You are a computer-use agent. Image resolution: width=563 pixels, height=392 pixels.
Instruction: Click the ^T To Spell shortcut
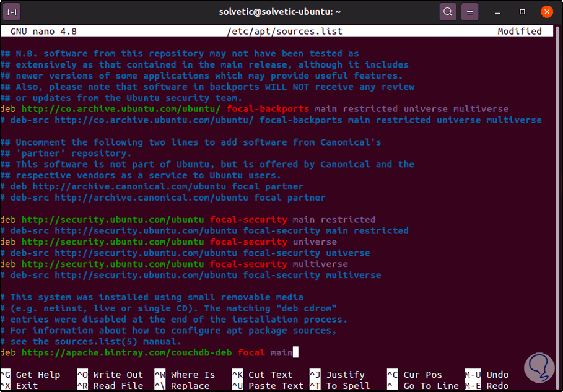click(339, 386)
